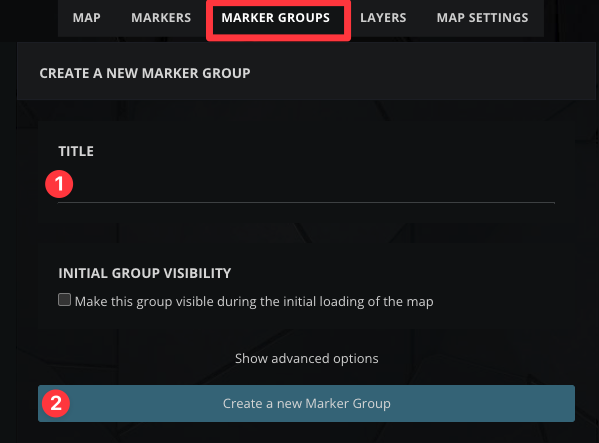Open the MAP tab

point(87,18)
